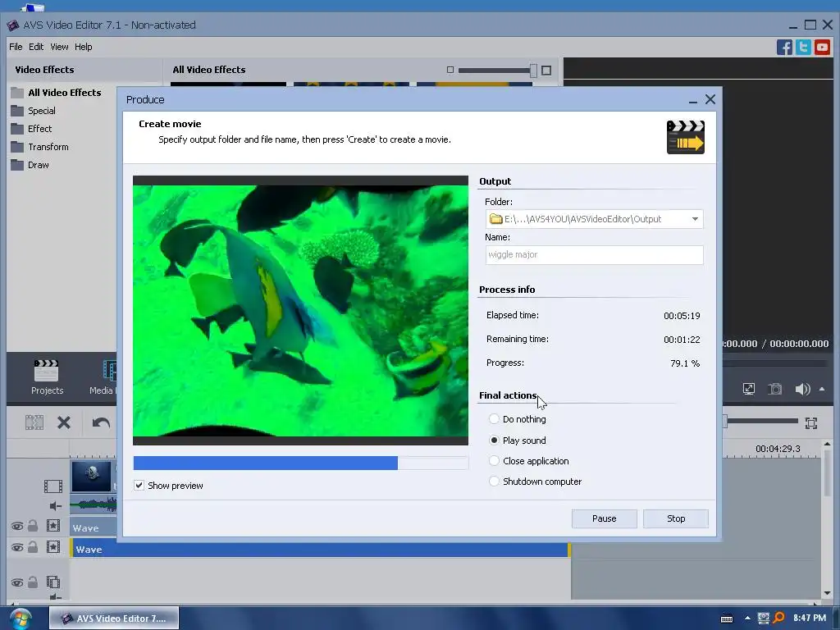This screenshot has width=840, height=630.
Task: Click the on-screen keyboard tray icon
Action: [x=727, y=619]
